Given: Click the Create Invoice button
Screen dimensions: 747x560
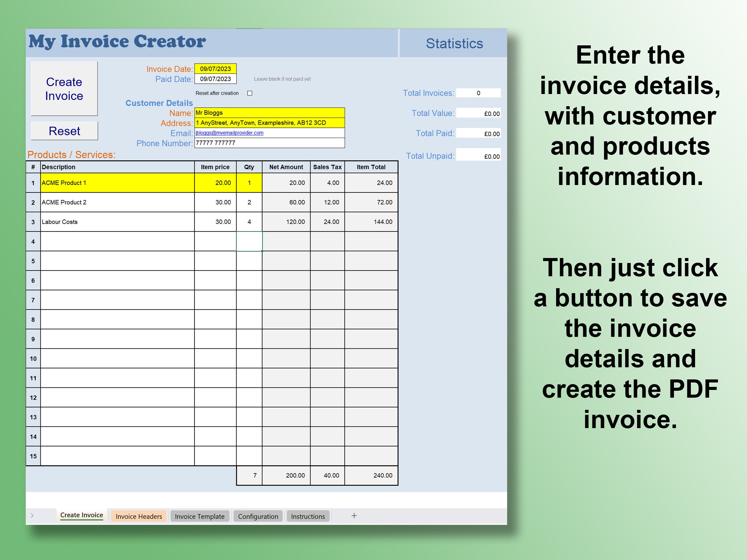Looking at the screenshot, I should click(x=64, y=89).
